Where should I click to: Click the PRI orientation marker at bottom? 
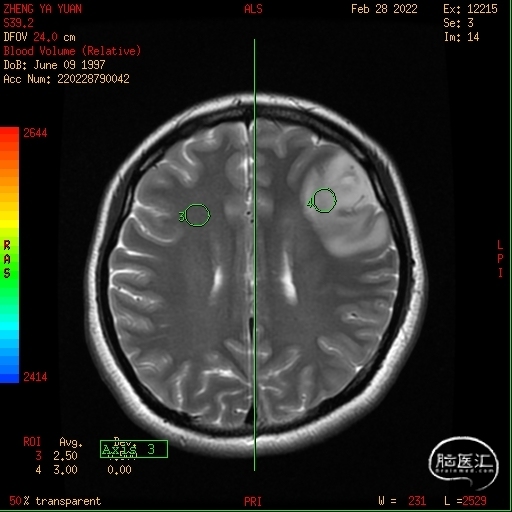coord(253,501)
